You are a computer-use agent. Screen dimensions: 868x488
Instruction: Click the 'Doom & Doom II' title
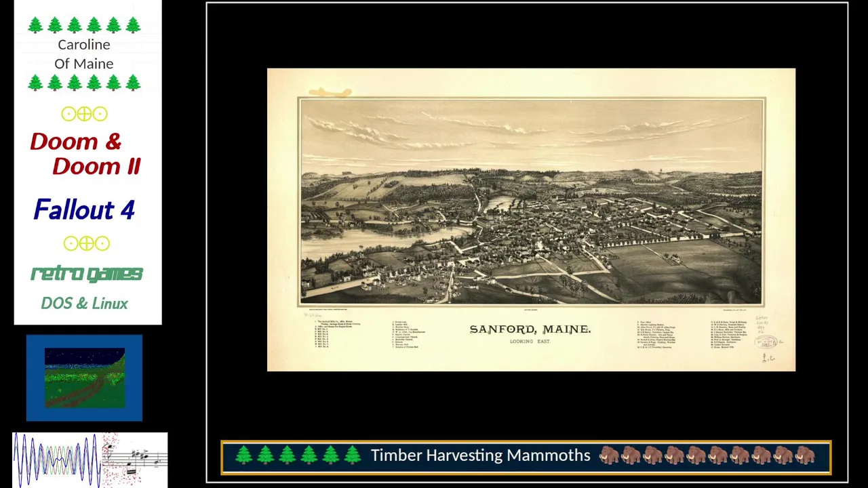point(85,154)
